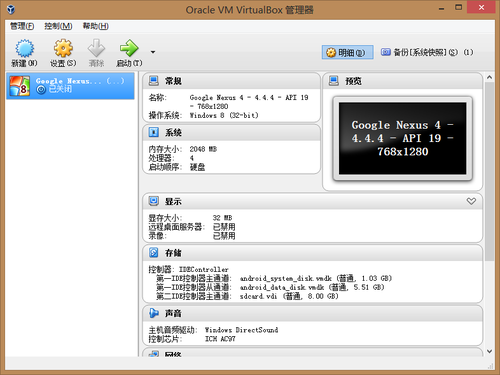Open Settings (设置) gear icon

[x=63, y=48]
